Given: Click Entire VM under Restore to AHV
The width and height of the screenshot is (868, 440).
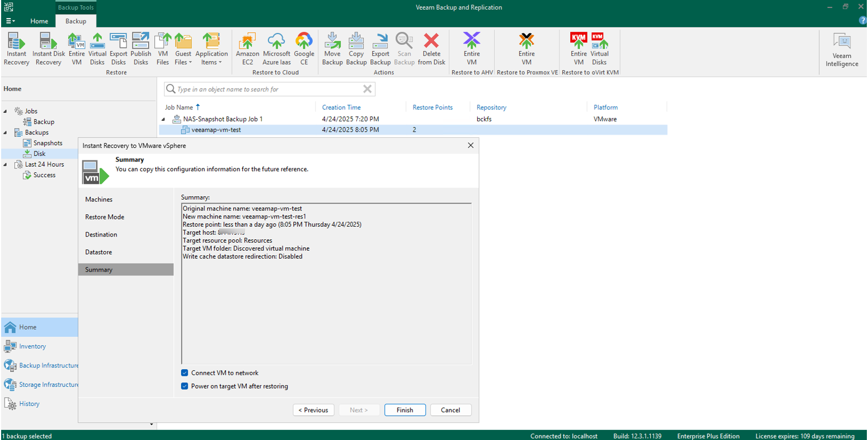Looking at the screenshot, I should (x=471, y=49).
